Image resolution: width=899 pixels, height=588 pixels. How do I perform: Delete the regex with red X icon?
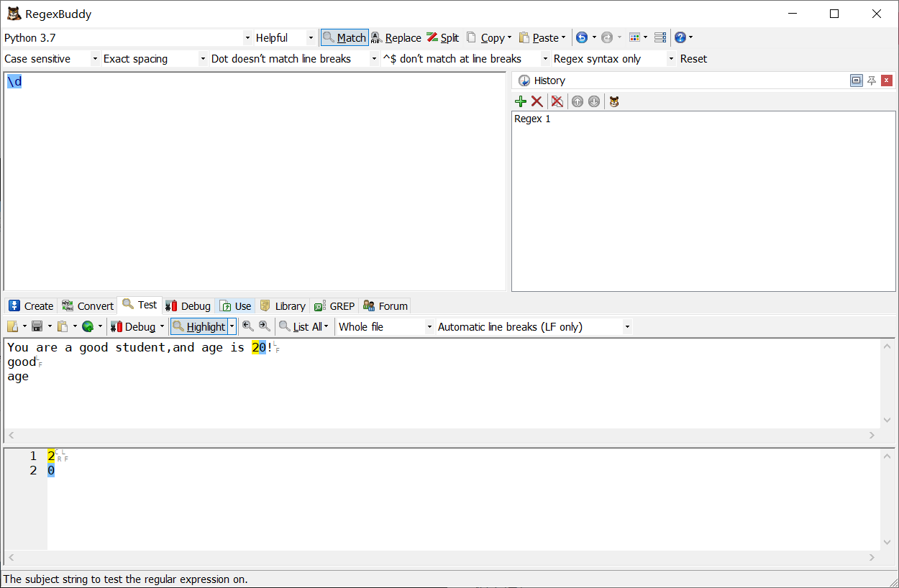coord(537,101)
